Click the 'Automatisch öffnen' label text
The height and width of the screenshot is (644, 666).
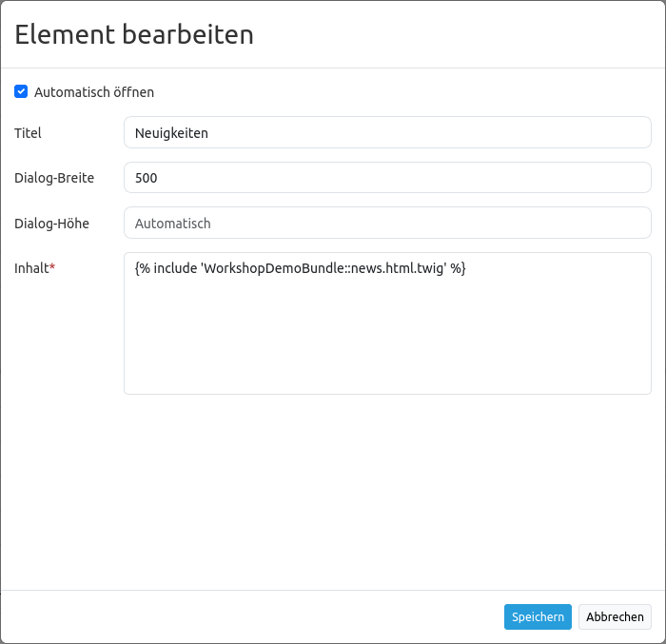(x=94, y=92)
